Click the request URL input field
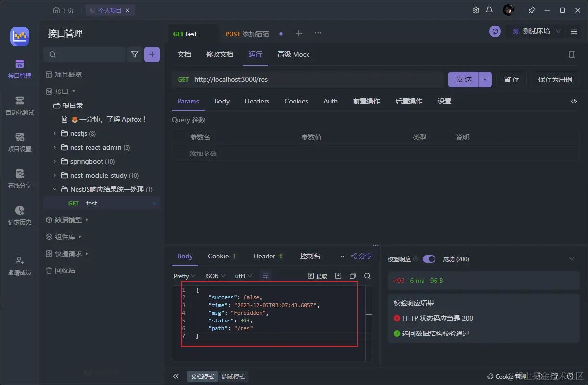588x385 pixels. (x=307, y=79)
